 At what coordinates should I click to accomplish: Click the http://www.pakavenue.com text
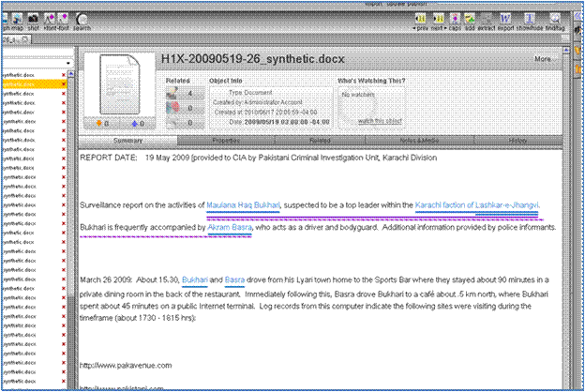point(126,366)
